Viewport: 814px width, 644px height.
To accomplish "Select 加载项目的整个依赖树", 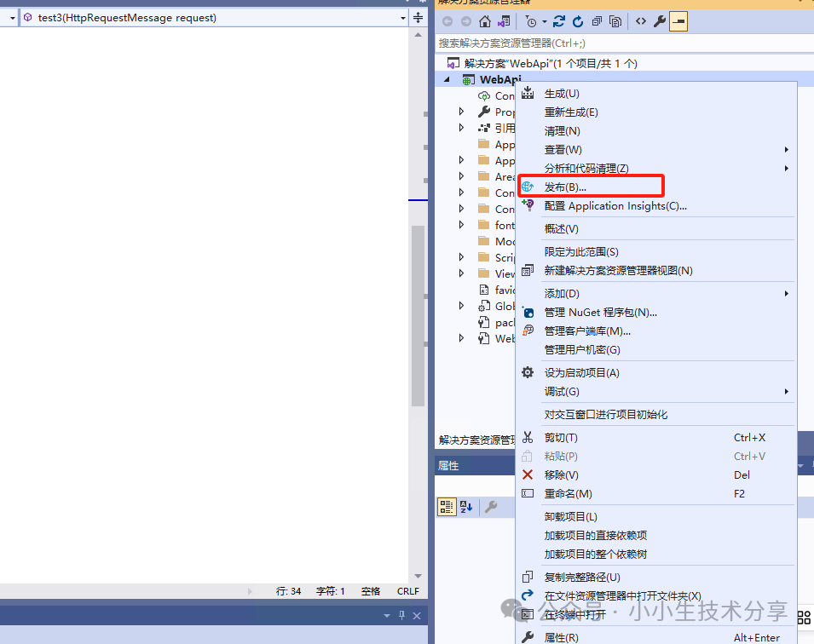I will coord(656,555).
